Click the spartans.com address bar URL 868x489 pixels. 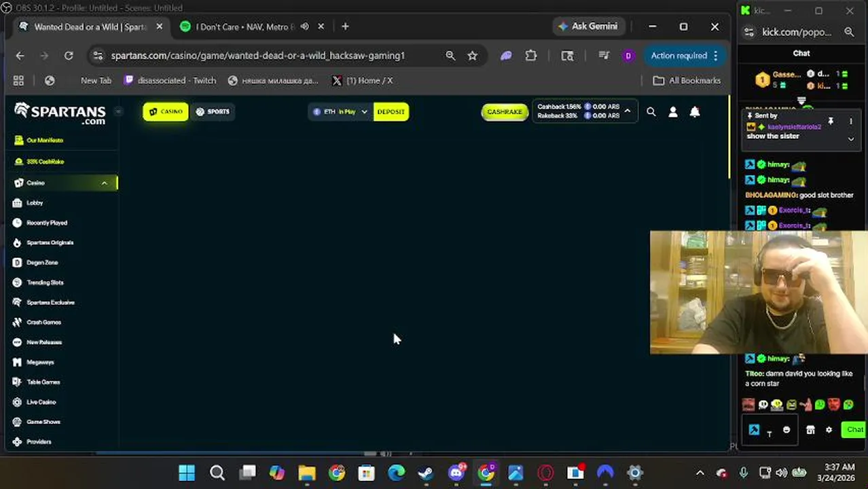click(258, 56)
